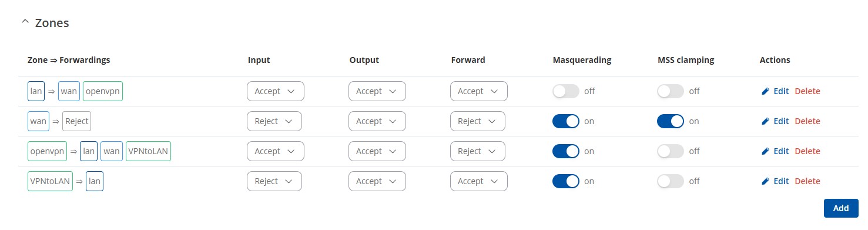Click the Reject forwarding tag in wan row
The width and height of the screenshot is (868, 230).
pyautogui.click(x=76, y=121)
